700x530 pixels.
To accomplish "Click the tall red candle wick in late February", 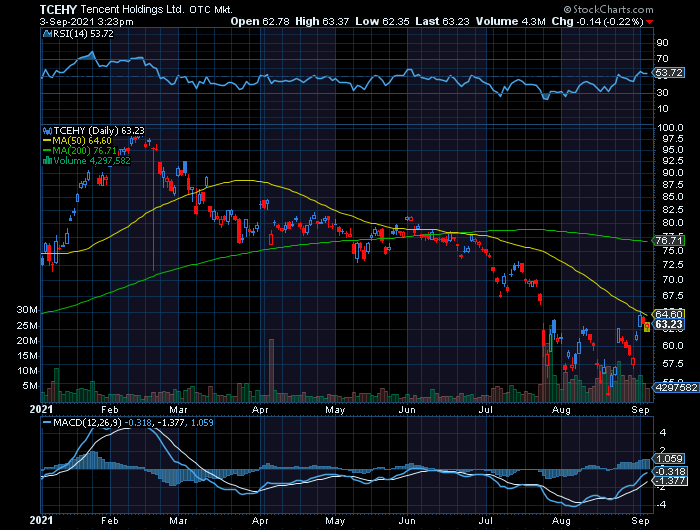I will pos(154,208).
